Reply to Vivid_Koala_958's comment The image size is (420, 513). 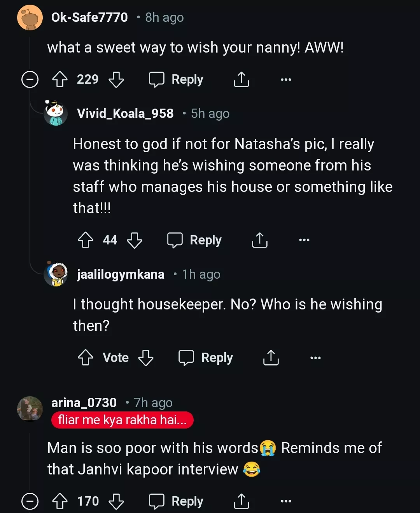point(194,240)
